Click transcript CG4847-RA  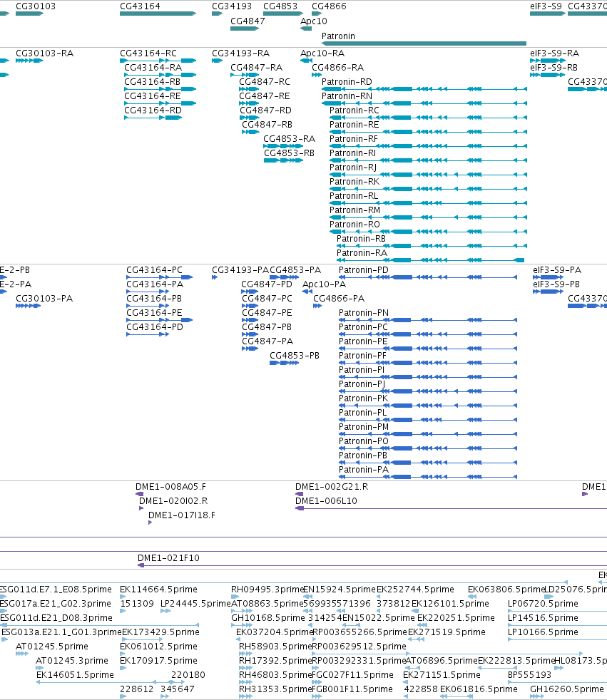click(x=256, y=68)
